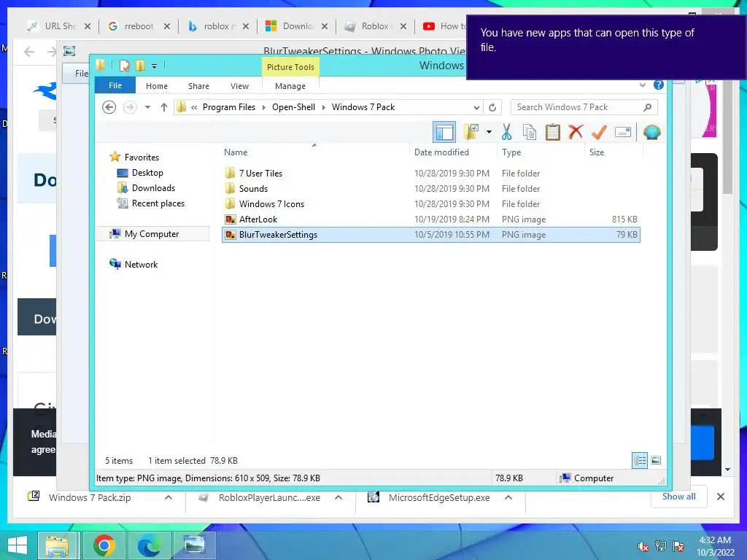Toggle the navigation pane toolbar button
747x560 pixels.
coord(444,132)
